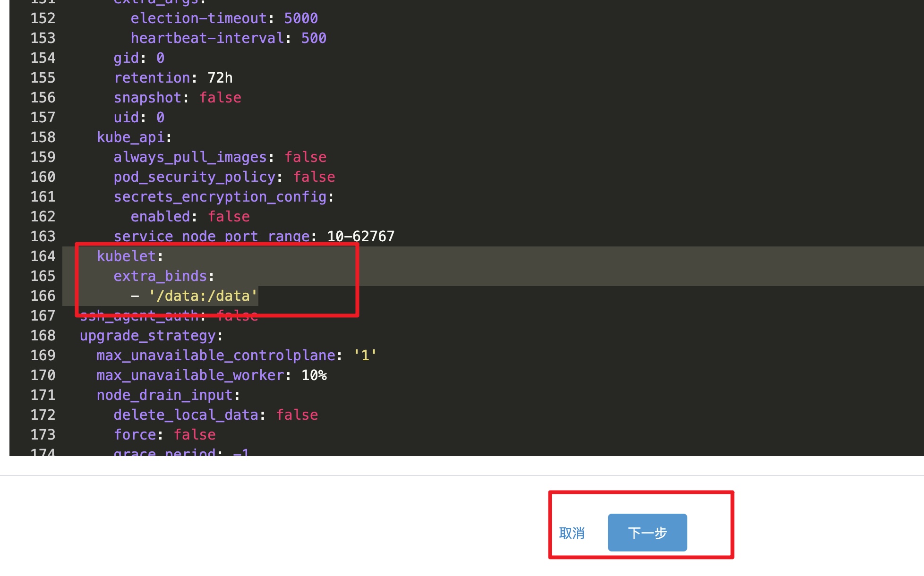924x576 pixels.
Task: Click 'enabled: false' line
Action: pyautogui.click(x=190, y=217)
